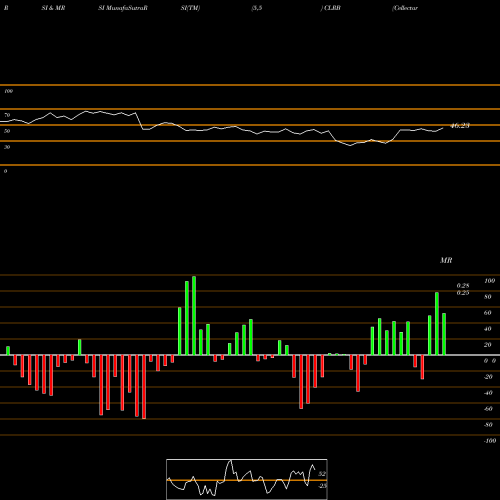Select the 'SI(TM)' header text
500x500 pixels.
pyautogui.click(x=190, y=8)
